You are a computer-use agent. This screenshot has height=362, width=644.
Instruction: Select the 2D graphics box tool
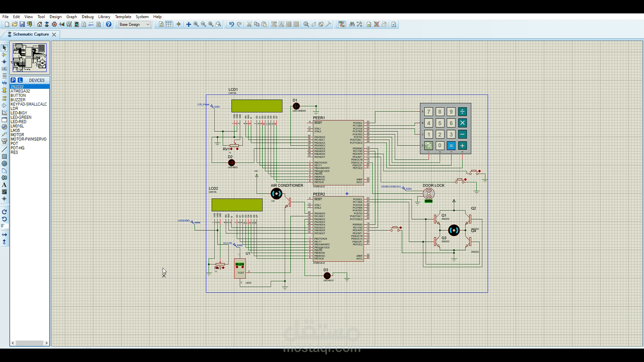pyautogui.click(x=4, y=157)
